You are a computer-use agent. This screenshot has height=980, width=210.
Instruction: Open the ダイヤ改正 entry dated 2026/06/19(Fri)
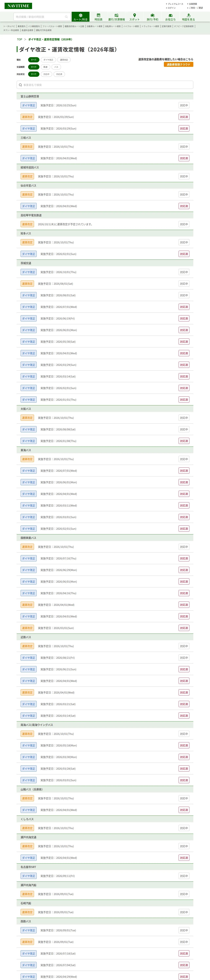(x=105, y=318)
